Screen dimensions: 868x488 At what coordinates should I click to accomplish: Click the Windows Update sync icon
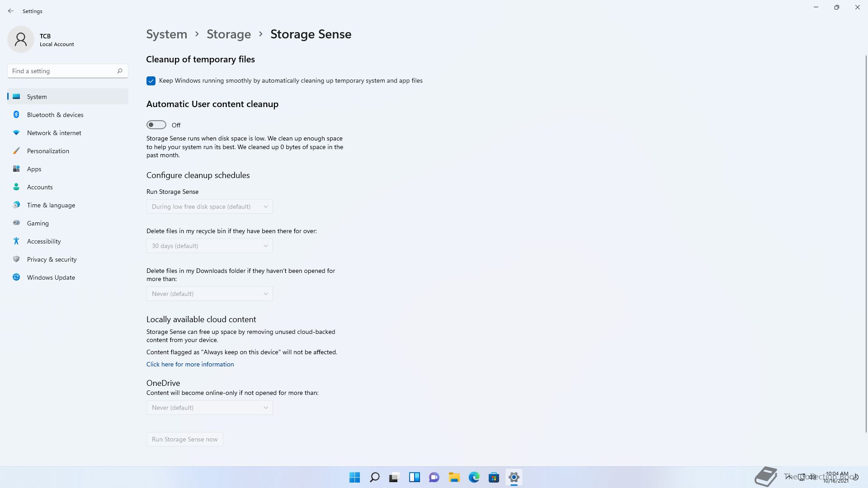coord(16,277)
